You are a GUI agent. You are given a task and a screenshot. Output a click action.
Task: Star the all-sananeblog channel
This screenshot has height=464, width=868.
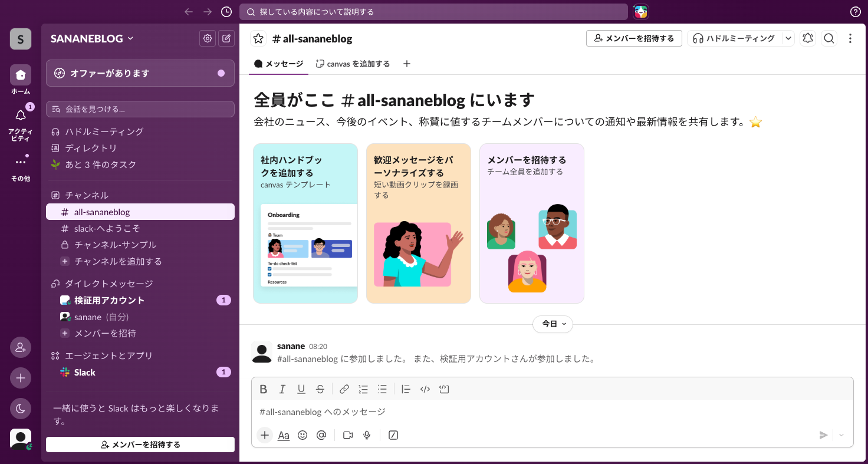258,39
